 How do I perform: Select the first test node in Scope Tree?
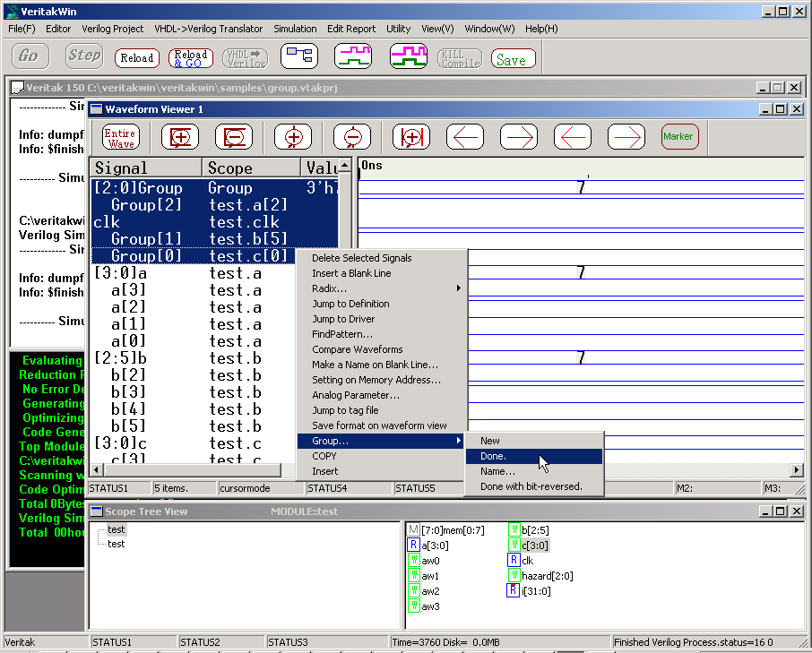tap(116, 529)
